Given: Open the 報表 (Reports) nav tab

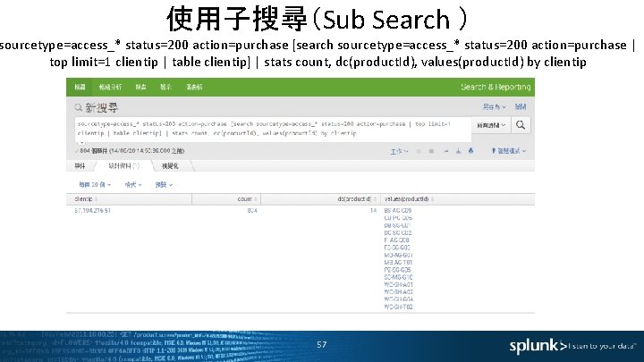Looking at the screenshot, I should point(140,87).
